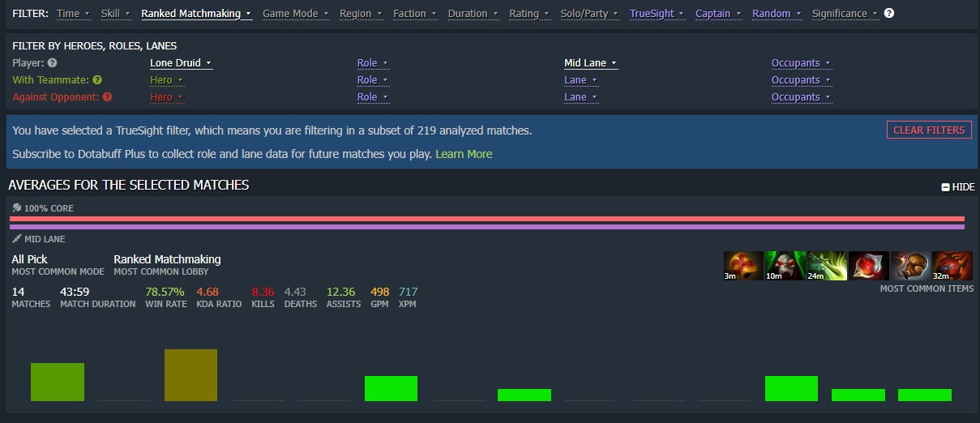Click the help icon after Significance

tap(889, 14)
